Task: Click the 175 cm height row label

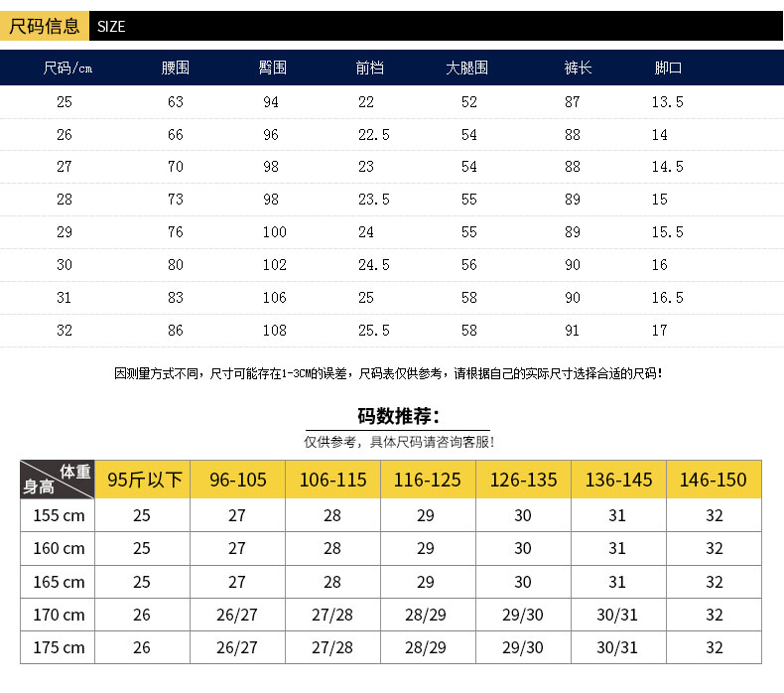Action: [x=59, y=647]
